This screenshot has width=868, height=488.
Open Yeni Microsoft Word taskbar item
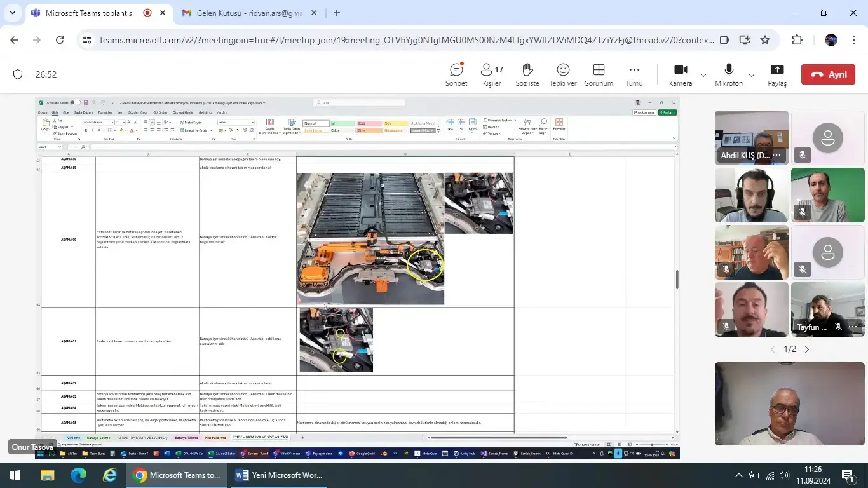[280, 475]
